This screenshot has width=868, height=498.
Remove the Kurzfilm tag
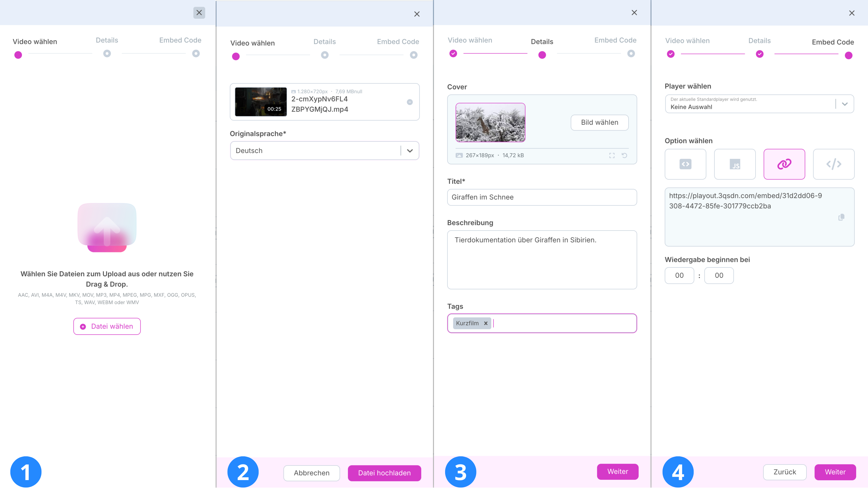(486, 323)
